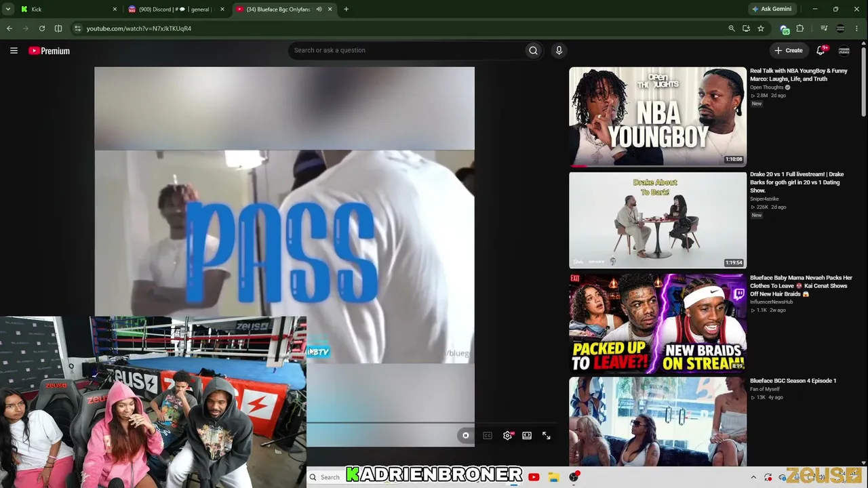Image resolution: width=868 pixels, height=488 pixels.
Task: Mute the audio on the Blueface tab
Action: click(319, 9)
